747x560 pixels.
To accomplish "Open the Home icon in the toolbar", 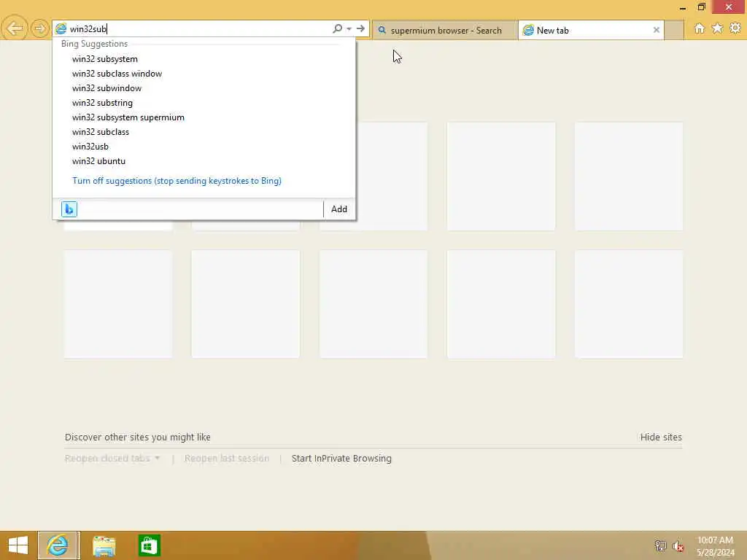I will click(699, 28).
